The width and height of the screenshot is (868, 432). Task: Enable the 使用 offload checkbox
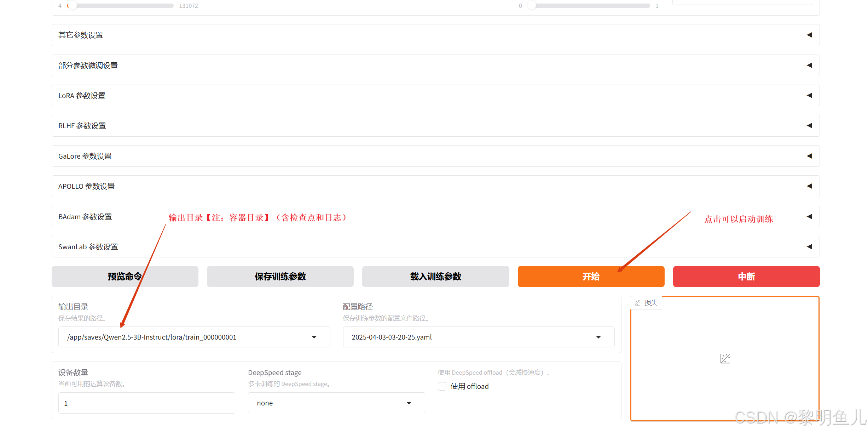point(442,386)
